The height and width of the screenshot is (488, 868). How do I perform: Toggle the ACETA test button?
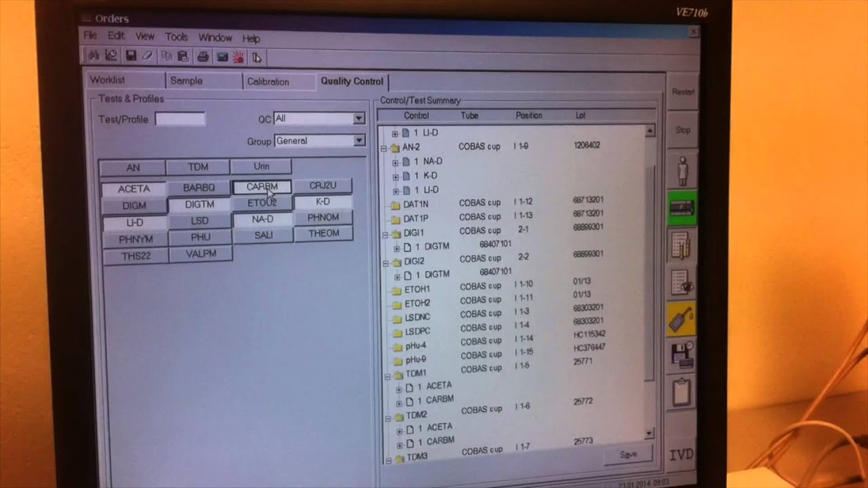134,188
